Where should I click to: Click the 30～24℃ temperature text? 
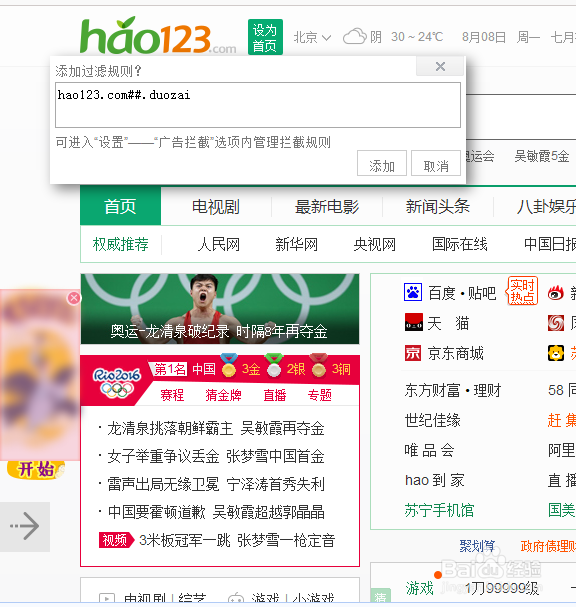click(417, 37)
